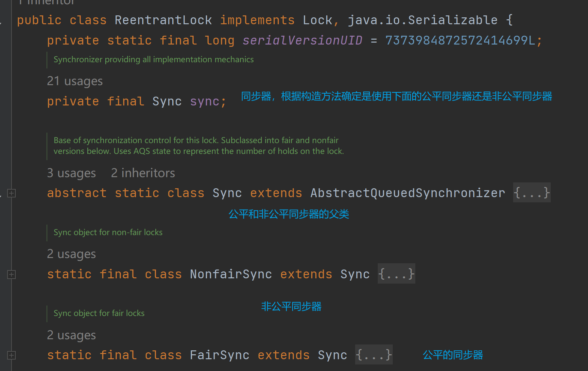Click the ReentrantLock class name
The width and height of the screenshot is (588, 371).
163,20
